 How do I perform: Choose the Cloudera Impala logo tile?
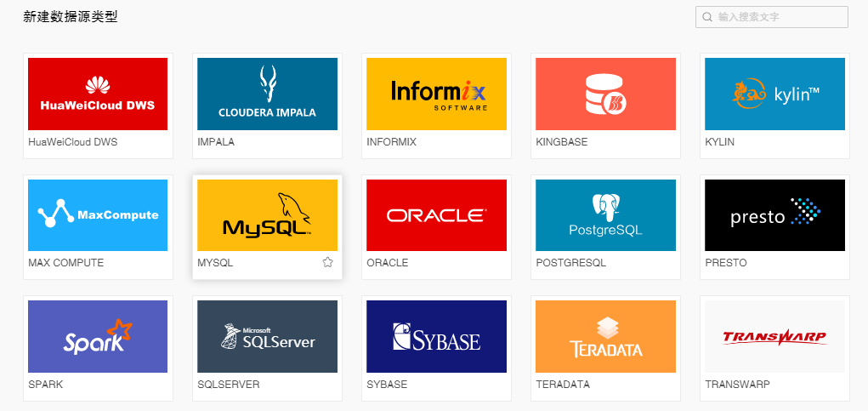268,94
